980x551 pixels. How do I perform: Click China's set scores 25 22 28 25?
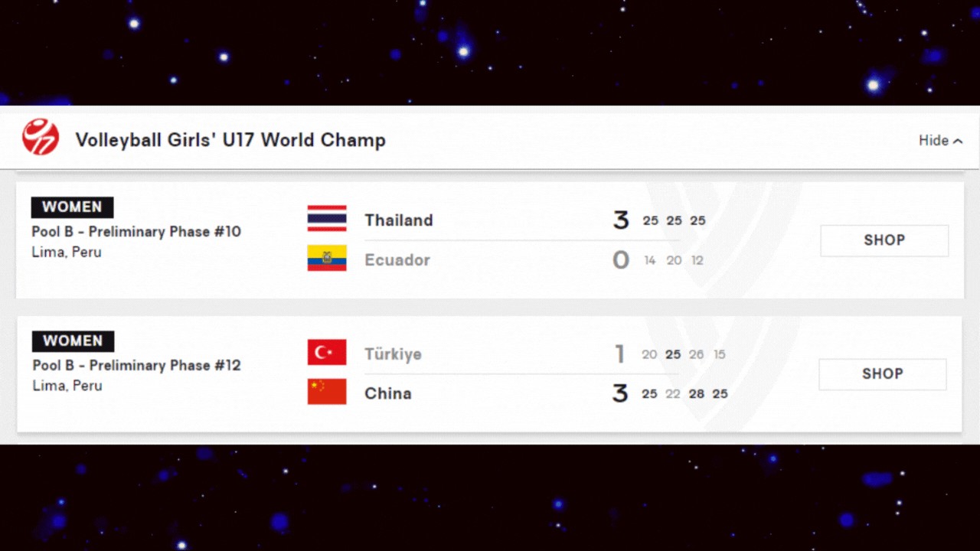(684, 394)
